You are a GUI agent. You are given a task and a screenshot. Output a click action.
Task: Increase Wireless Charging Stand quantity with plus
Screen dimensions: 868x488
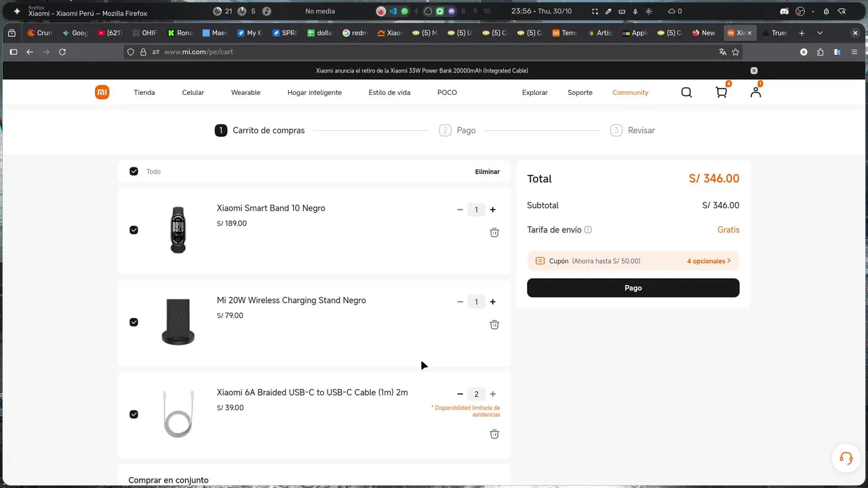(x=493, y=302)
